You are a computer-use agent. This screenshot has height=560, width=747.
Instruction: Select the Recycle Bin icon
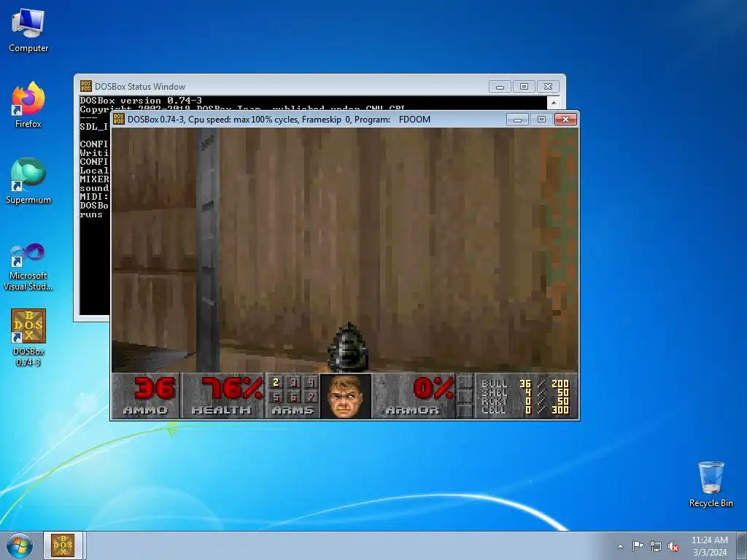711,484
